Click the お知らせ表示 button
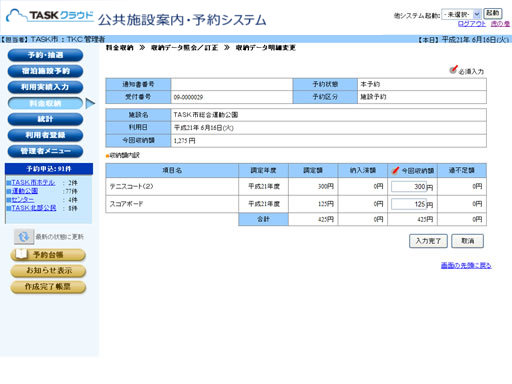Image resolution: width=512 pixels, height=384 pixels. point(48,271)
